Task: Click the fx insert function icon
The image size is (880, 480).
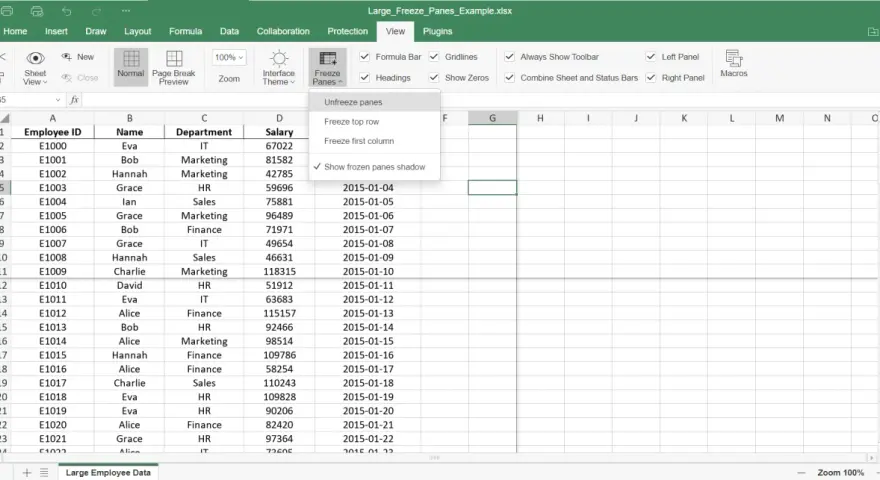Action: pyautogui.click(x=74, y=100)
